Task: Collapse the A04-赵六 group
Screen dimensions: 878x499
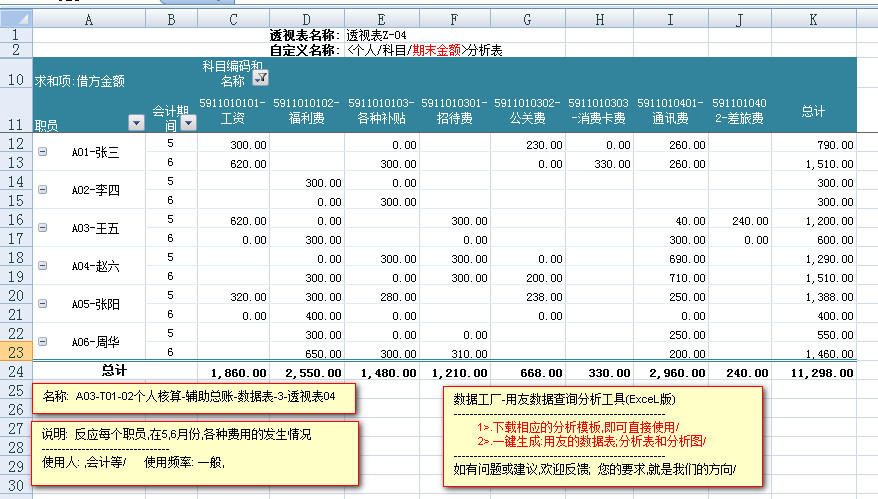Action: 42,266
